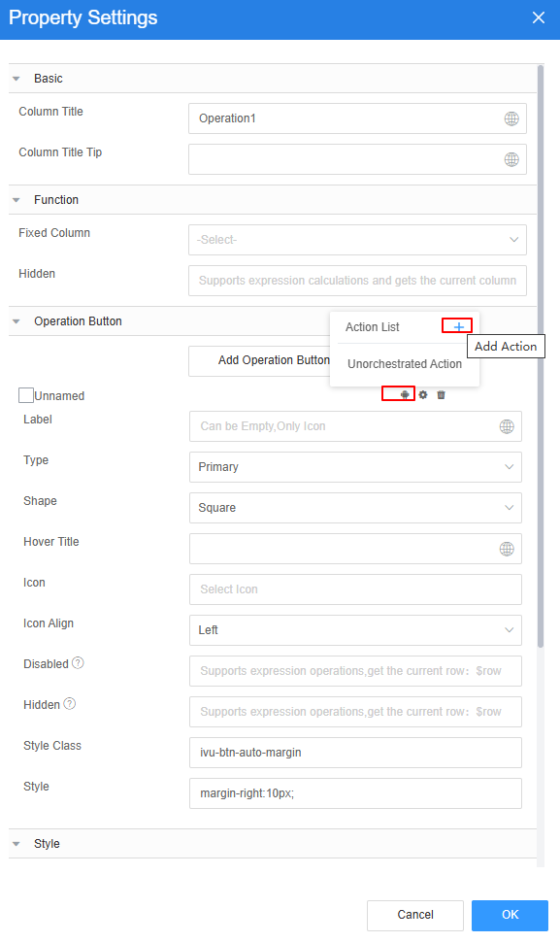Open the Shape dropdown showing Square
The height and width of the screenshot is (942, 560).
tap(355, 508)
